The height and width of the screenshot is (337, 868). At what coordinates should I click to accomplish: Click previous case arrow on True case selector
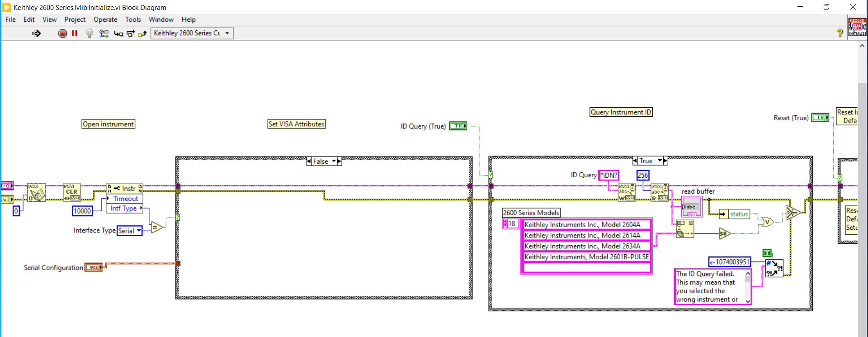pos(635,161)
